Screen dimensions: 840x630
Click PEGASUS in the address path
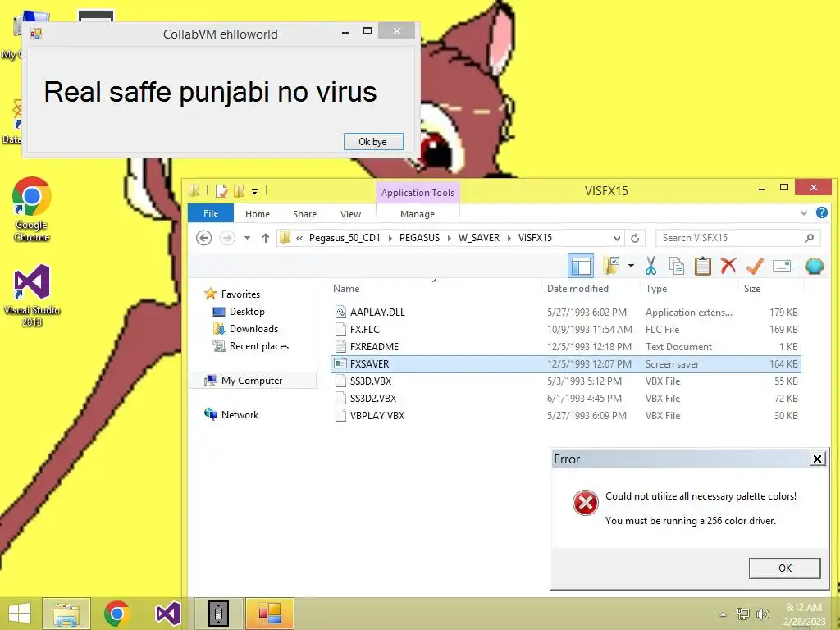419,238
